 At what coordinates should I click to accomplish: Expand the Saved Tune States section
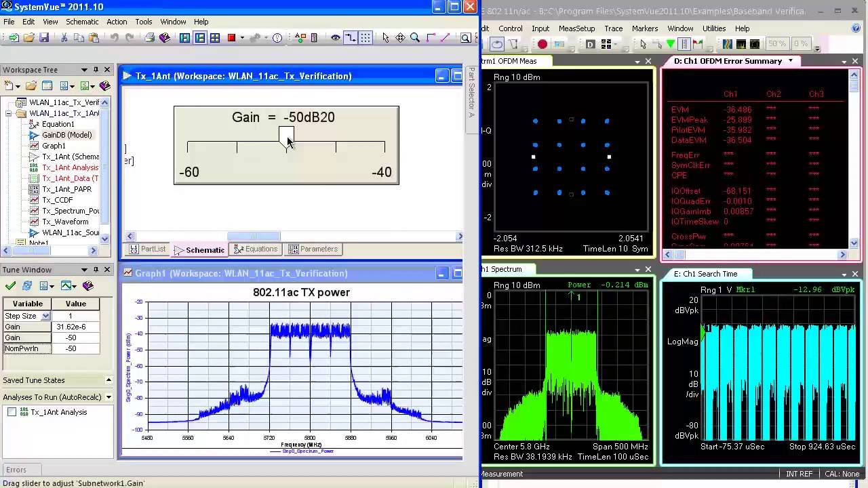108,380
